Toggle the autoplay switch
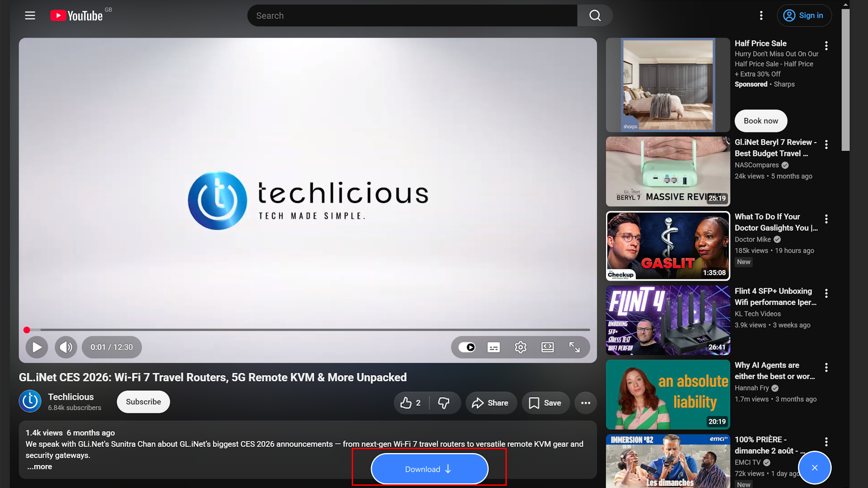This screenshot has width=868, height=488. click(x=467, y=347)
